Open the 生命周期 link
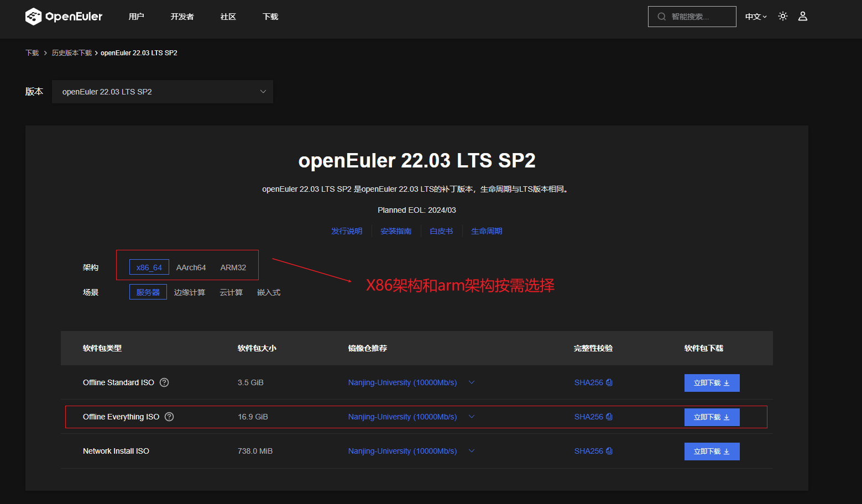Screen dimensions: 862x504 click(487, 231)
